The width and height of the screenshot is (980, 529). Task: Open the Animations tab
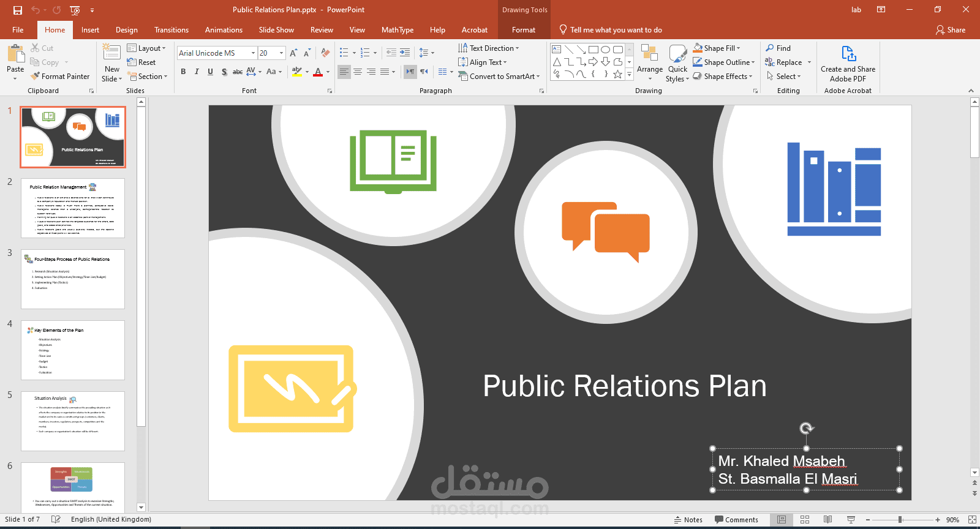coord(224,30)
